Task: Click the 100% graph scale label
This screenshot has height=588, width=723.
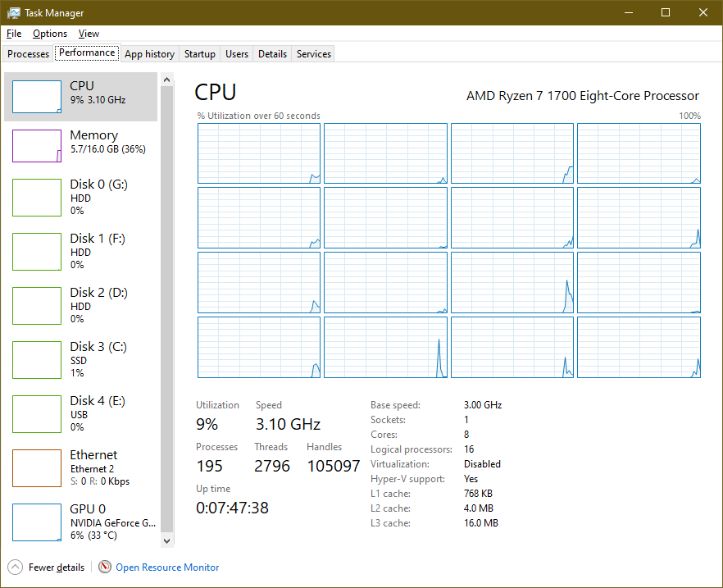Action: pyautogui.click(x=690, y=116)
